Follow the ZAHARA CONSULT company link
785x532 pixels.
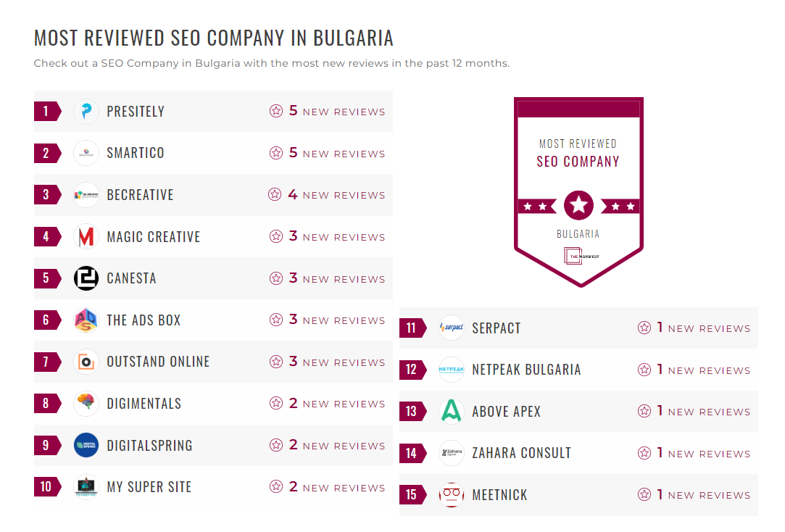point(521,454)
